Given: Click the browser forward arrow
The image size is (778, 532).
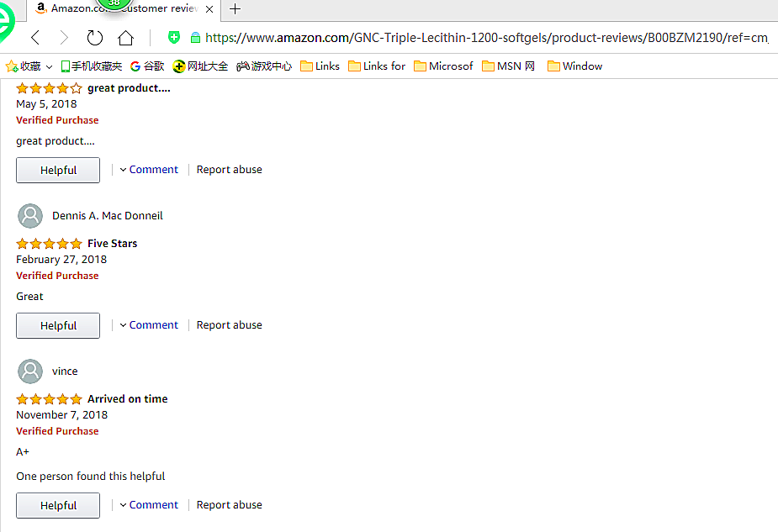Looking at the screenshot, I should (64, 37).
